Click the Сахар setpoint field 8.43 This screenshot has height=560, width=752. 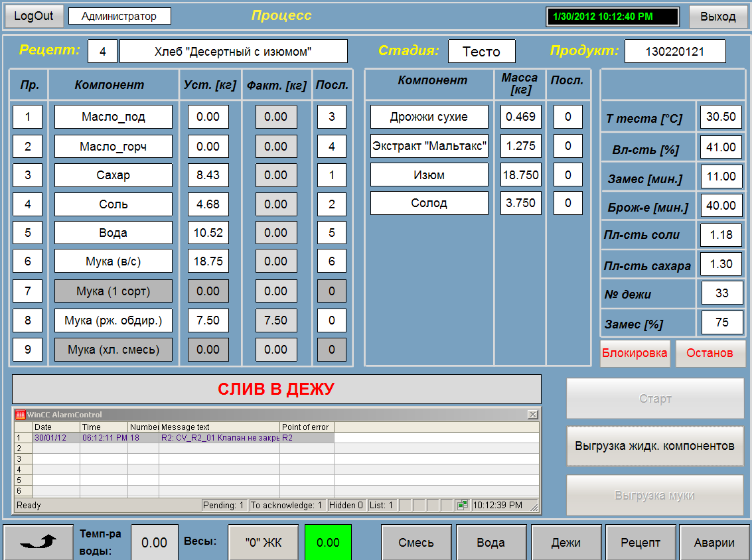pos(208,175)
